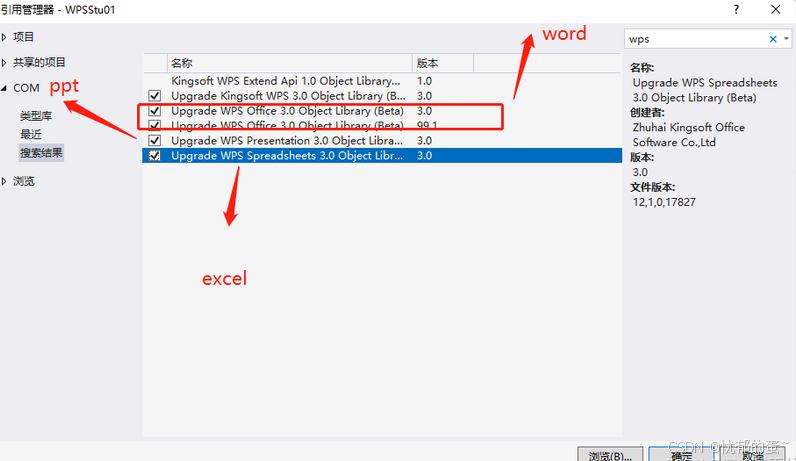Click the 浏览 category label

(x=23, y=181)
